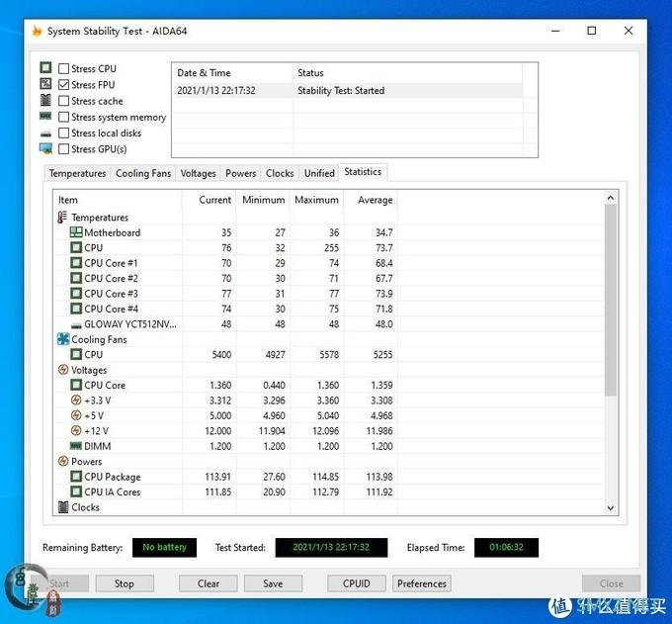Click the No battery indicator
The height and width of the screenshot is (624, 672).
pyautogui.click(x=165, y=547)
